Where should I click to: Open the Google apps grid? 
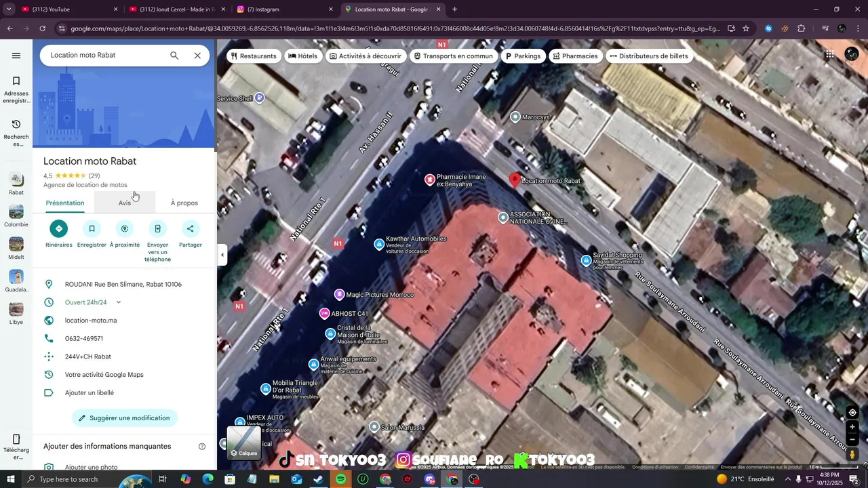(x=829, y=55)
